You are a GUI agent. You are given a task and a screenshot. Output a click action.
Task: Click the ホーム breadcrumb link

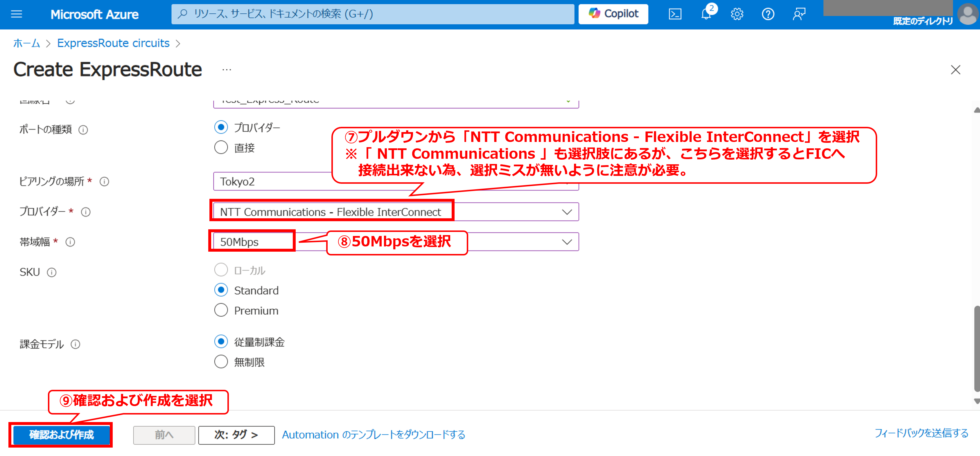coord(27,43)
